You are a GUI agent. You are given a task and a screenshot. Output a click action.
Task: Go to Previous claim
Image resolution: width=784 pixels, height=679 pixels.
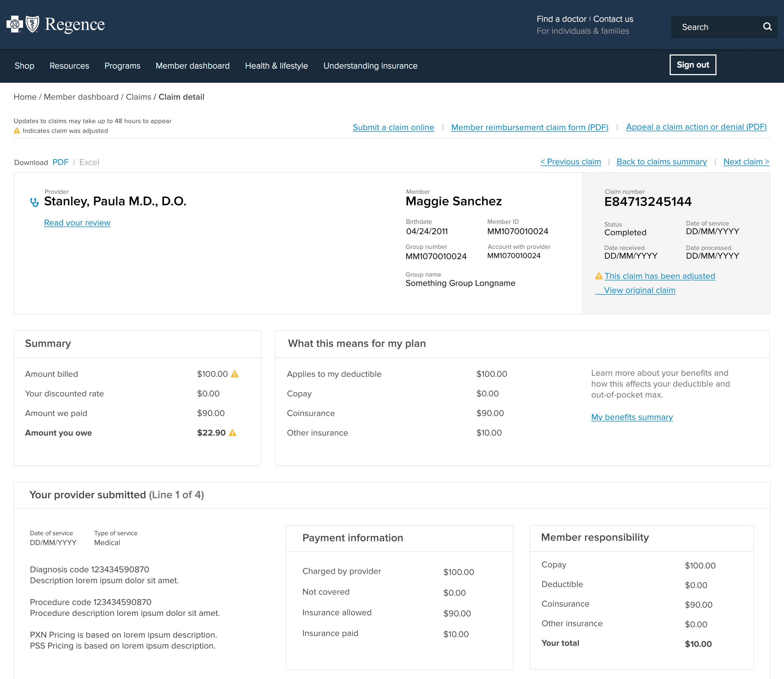click(x=570, y=162)
